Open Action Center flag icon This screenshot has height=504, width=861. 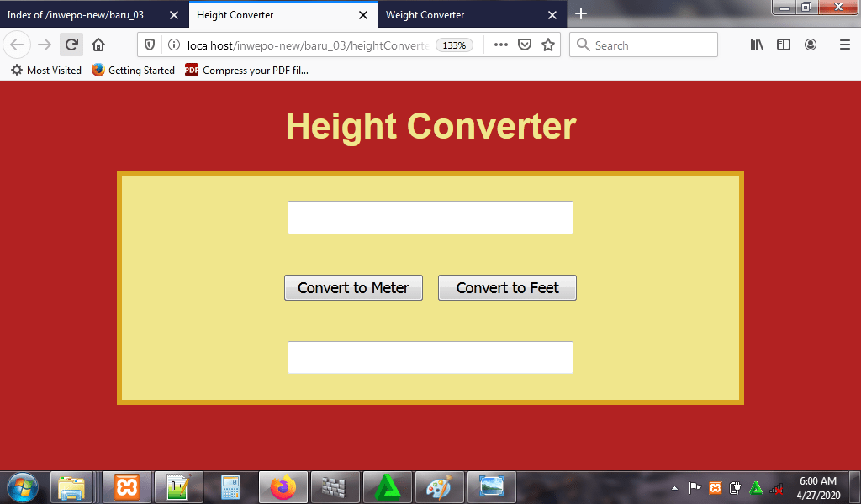pos(695,487)
